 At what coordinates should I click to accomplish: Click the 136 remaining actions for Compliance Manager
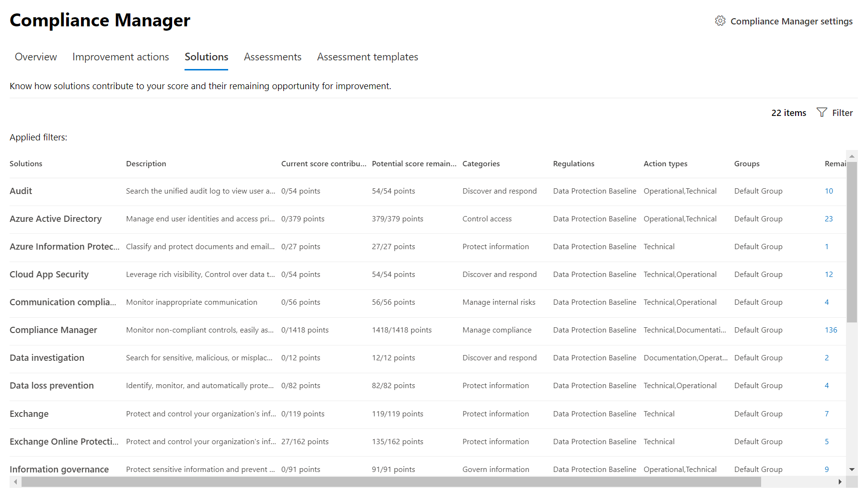[x=831, y=330]
